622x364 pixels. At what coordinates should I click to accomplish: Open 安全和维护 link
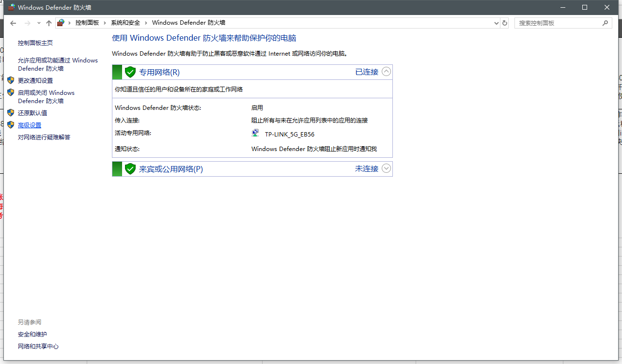pyautogui.click(x=32, y=334)
